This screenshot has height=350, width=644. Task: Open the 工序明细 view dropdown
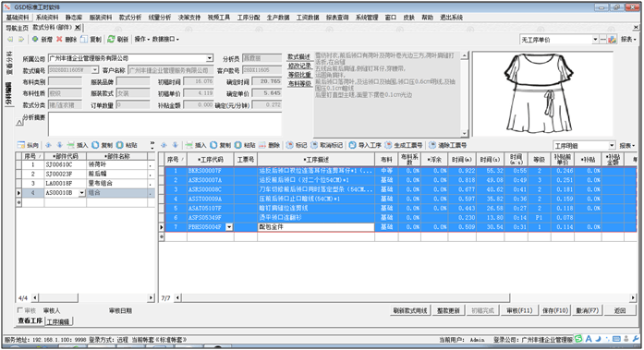point(612,146)
